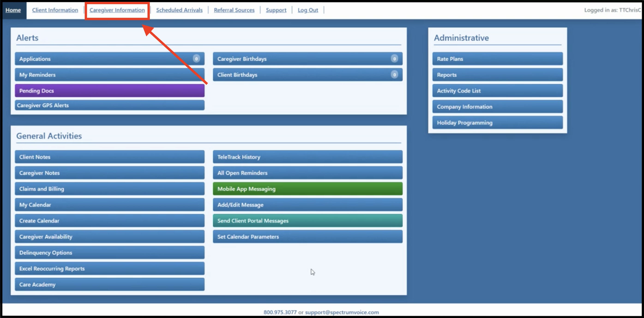Click the Applications count badge
This screenshot has height=318, width=644.
coord(196,59)
